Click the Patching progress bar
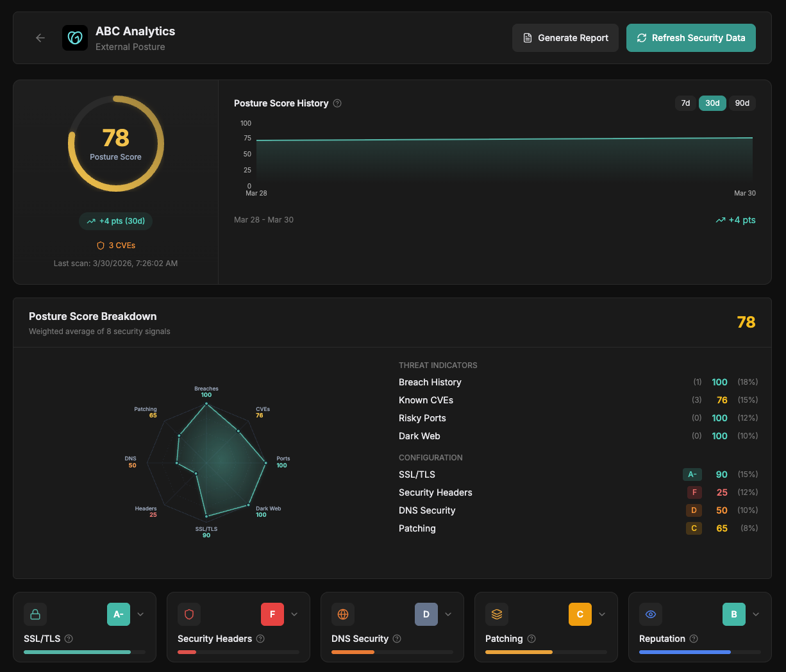This screenshot has width=786, height=672. 546,652
